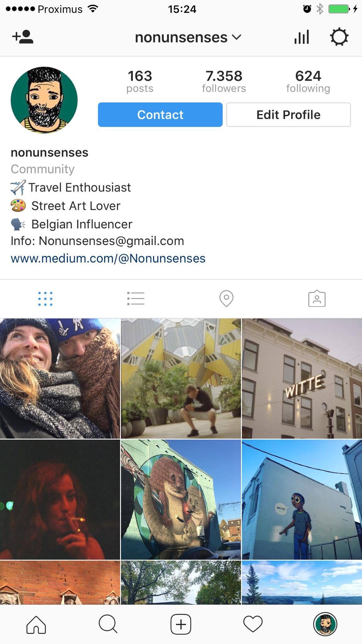
Task: Open the photo map location tab
Action: pyautogui.click(x=226, y=299)
